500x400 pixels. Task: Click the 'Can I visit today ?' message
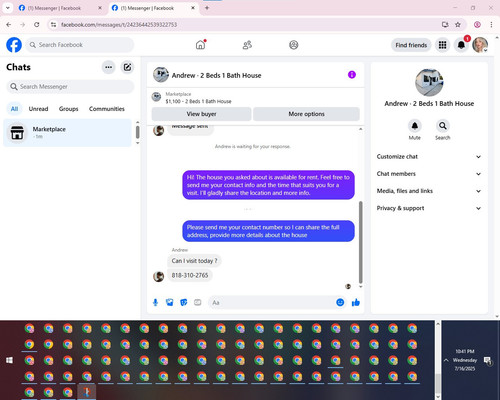click(194, 261)
